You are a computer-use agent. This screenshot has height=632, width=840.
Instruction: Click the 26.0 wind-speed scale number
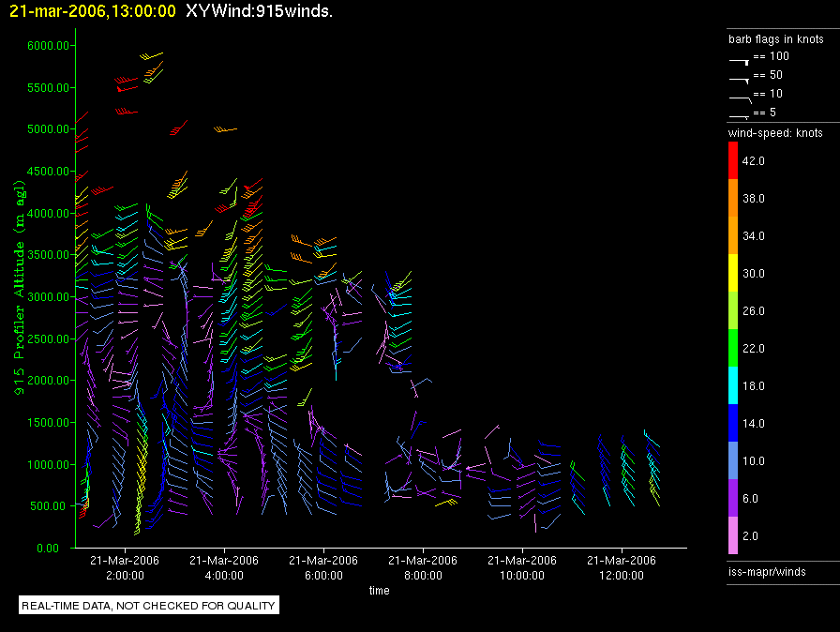pos(753,311)
